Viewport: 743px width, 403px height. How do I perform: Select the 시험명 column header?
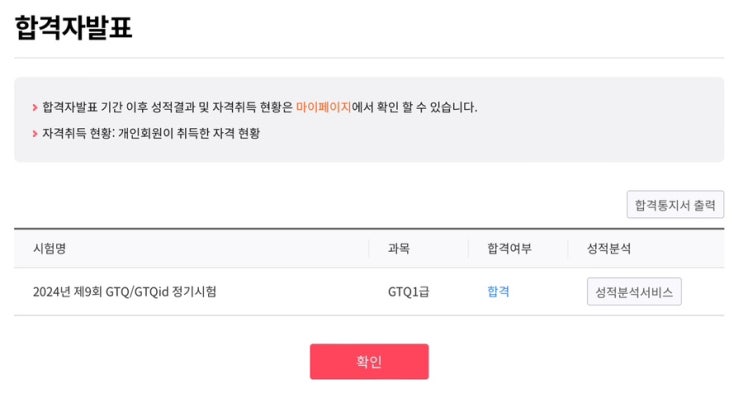[x=49, y=248]
